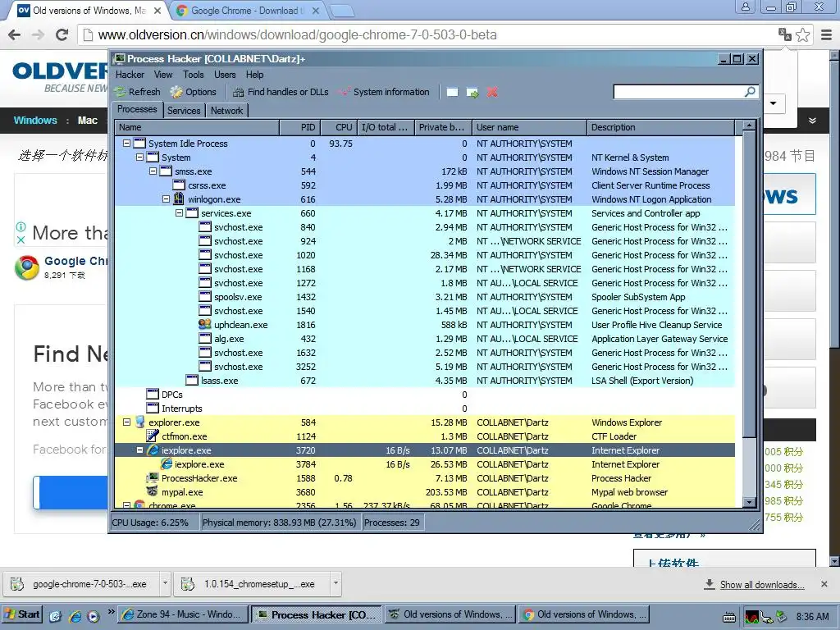Sort by the Name column header
The image size is (840, 630).
(197, 127)
